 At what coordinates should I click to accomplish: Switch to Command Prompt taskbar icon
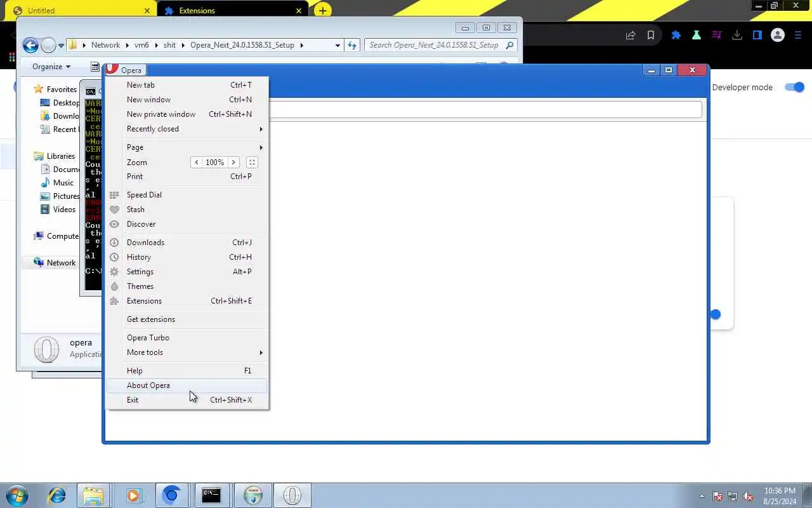tap(211, 495)
